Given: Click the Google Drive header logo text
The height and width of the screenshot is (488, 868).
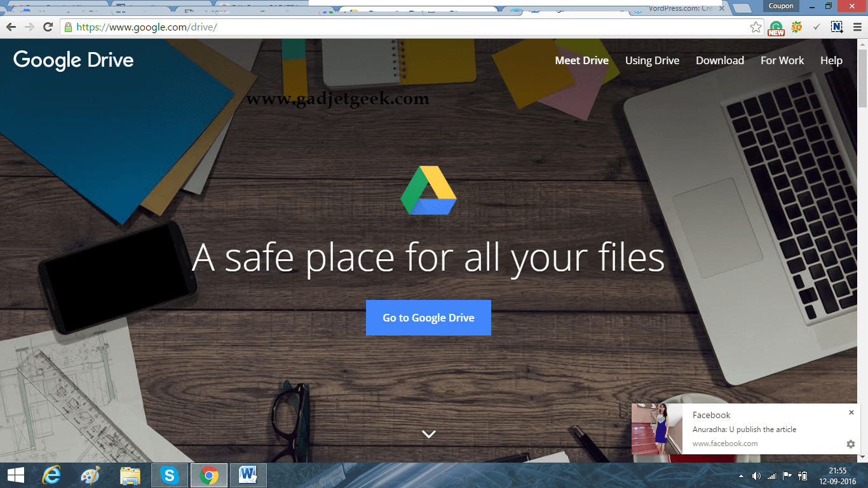Looking at the screenshot, I should tap(73, 60).
